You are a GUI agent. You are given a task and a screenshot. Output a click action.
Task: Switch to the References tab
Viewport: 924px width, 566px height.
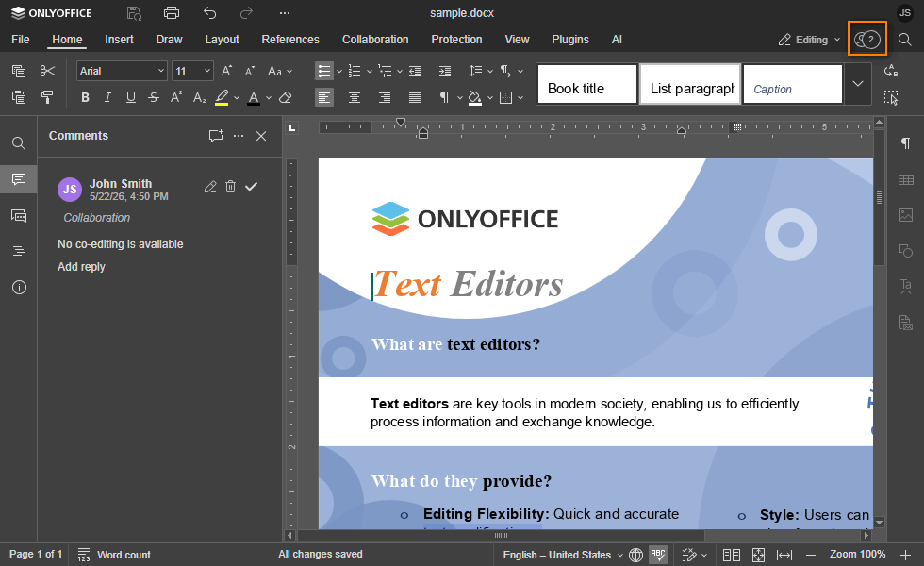tap(290, 40)
